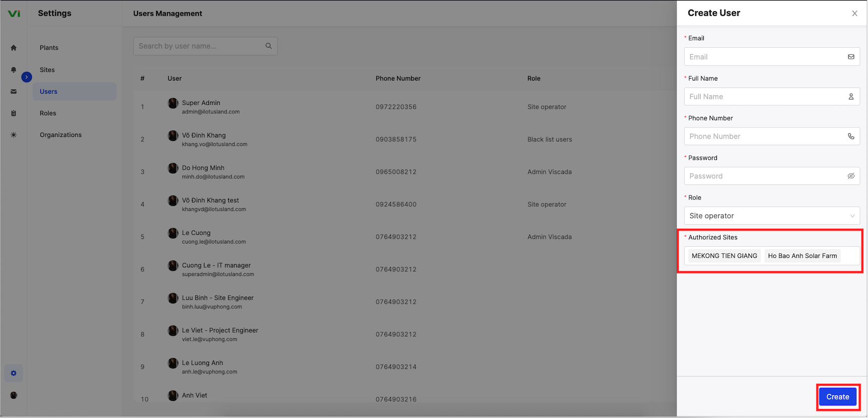Click the Black list users role cell
This screenshot has width=868, height=418.
[550, 140]
